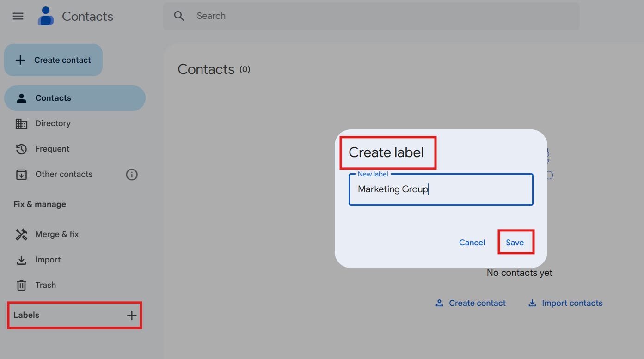Click the Import download icon in sidebar
The width and height of the screenshot is (644, 359).
(22, 260)
